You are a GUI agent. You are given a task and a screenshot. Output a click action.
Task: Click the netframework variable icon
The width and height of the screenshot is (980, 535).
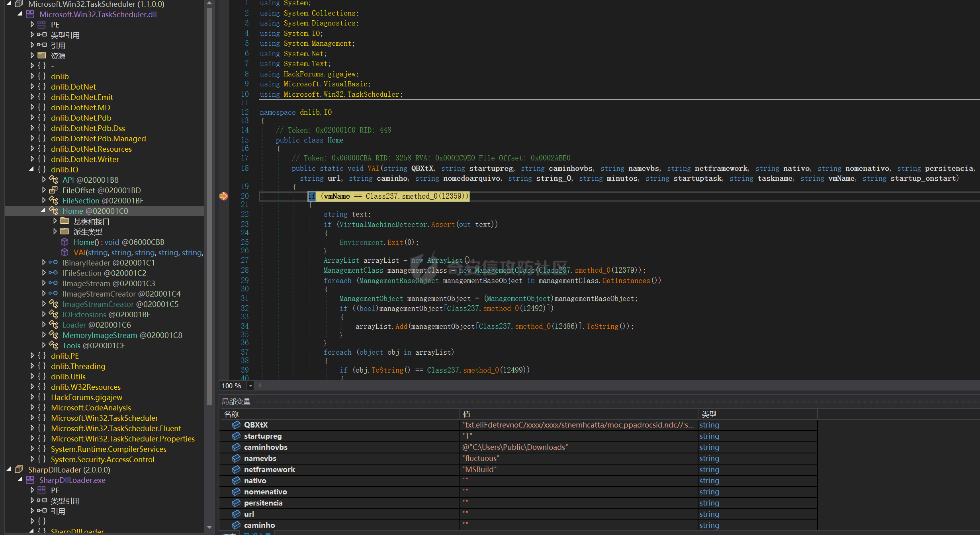(x=236, y=469)
